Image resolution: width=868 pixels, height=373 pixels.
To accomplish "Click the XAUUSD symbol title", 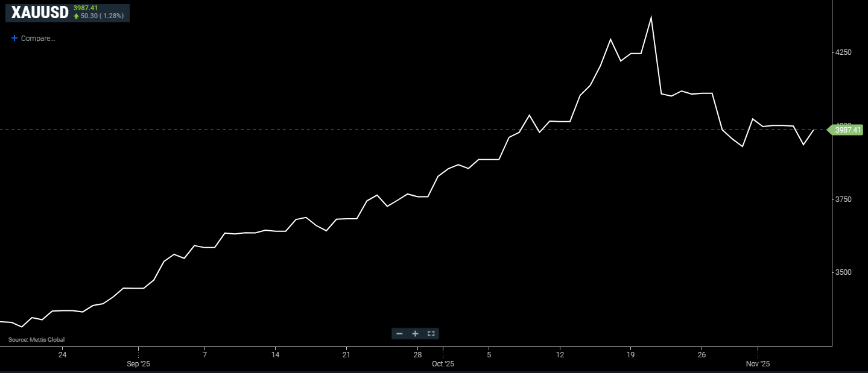I will (x=40, y=12).
